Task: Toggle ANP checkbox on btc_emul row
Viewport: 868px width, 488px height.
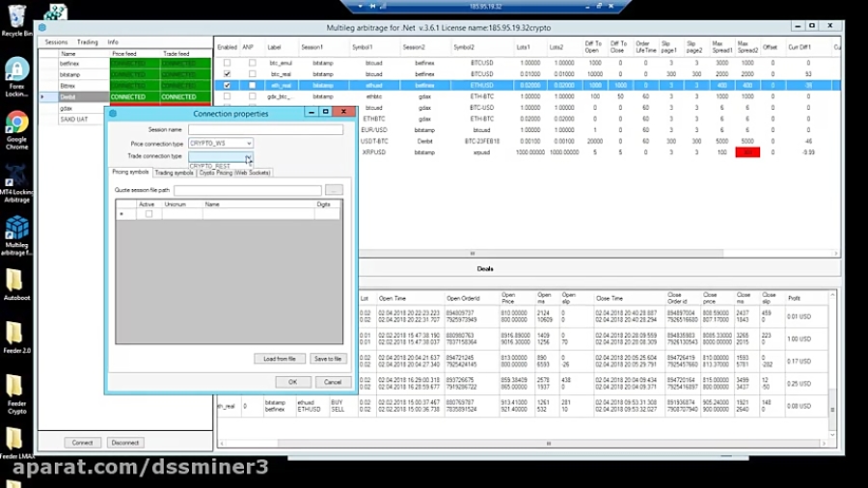Action: [x=253, y=63]
